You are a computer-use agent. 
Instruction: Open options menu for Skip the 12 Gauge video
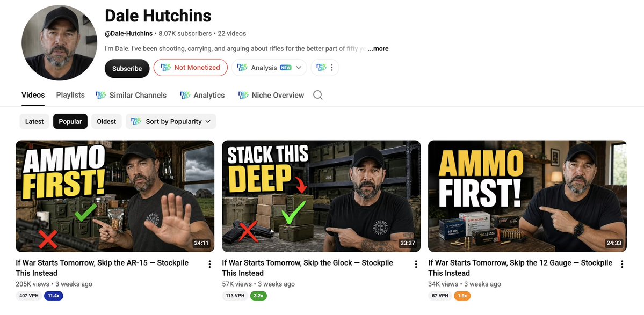coord(622,265)
